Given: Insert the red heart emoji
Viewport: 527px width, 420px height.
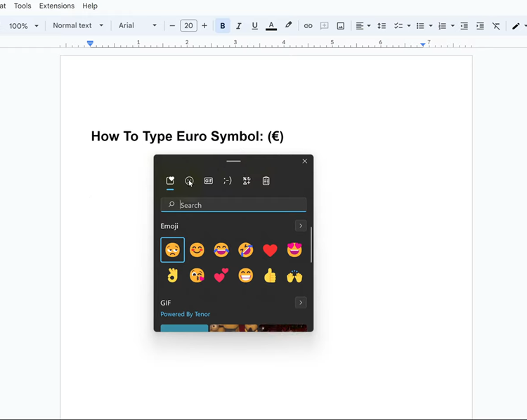Looking at the screenshot, I should point(270,250).
